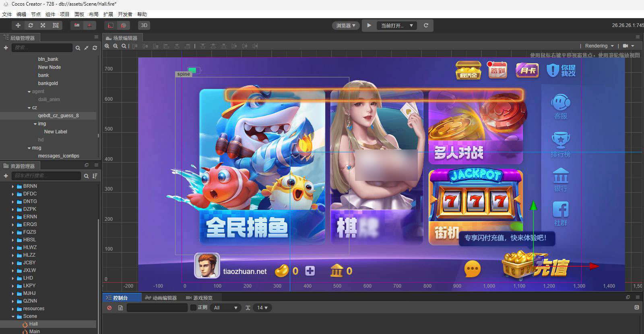The width and height of the screenshot is (644, 334).
Task: Collapse the cz node
Action: [29, 108]
